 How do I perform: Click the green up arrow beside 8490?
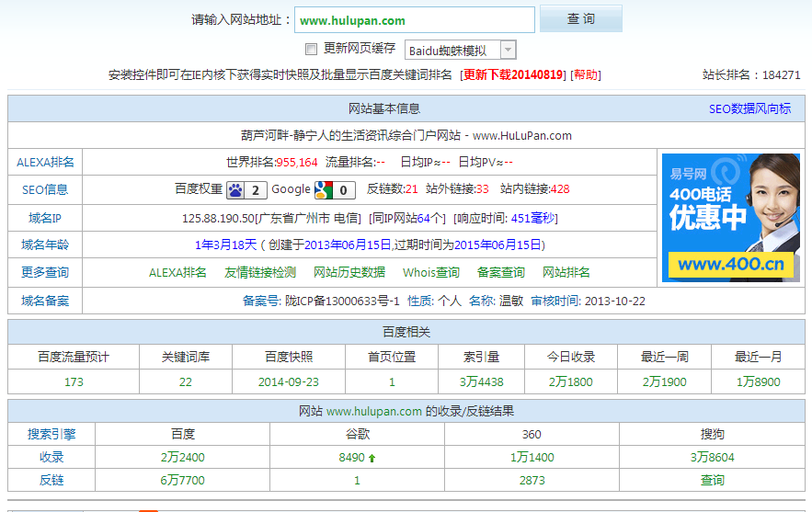(x=372, y=458)
